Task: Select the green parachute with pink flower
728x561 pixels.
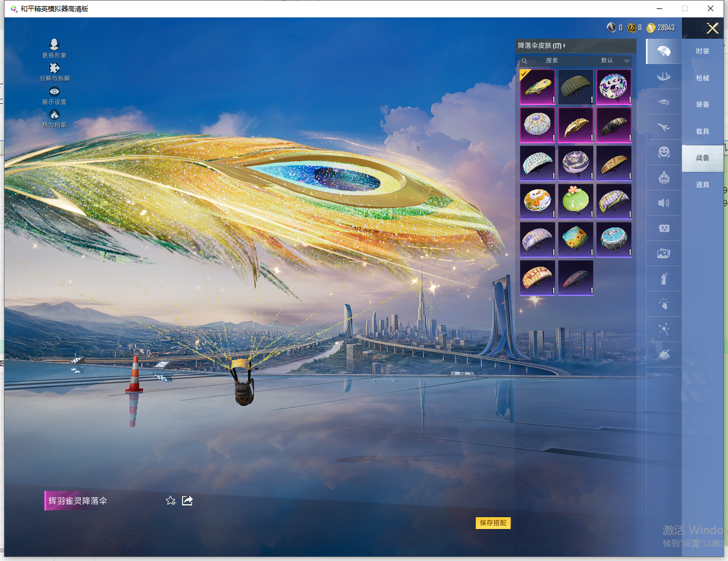Action: 576,202
